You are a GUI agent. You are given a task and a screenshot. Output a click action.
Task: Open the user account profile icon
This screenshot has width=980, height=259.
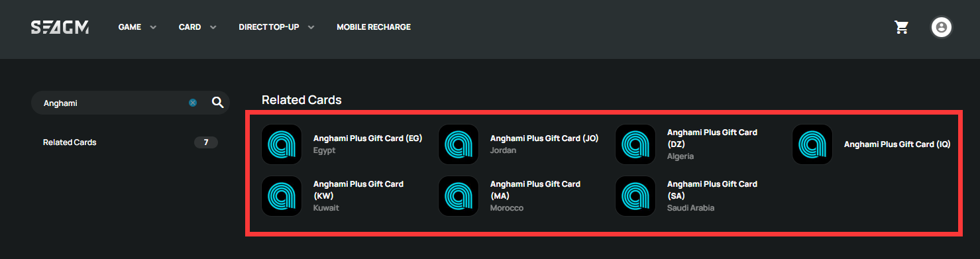(942, 27)
